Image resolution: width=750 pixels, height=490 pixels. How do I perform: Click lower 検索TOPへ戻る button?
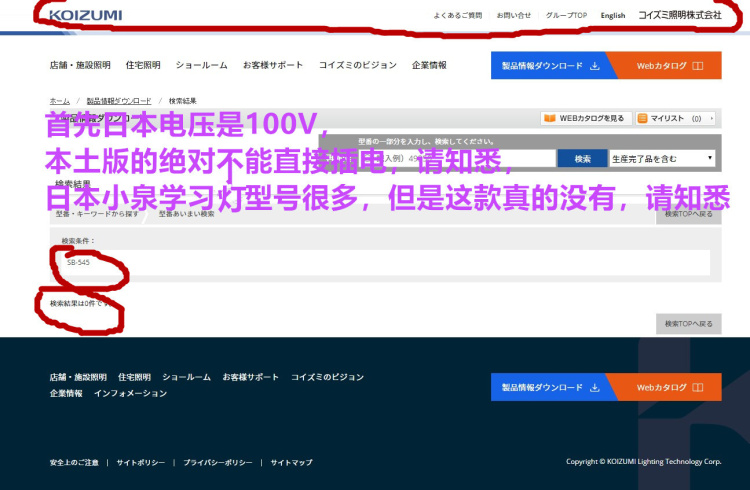click(688, 324)
